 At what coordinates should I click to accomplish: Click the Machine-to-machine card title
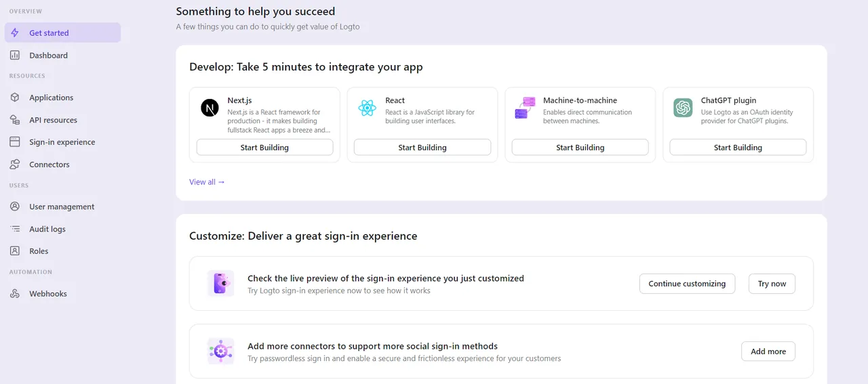click(580, 100)
